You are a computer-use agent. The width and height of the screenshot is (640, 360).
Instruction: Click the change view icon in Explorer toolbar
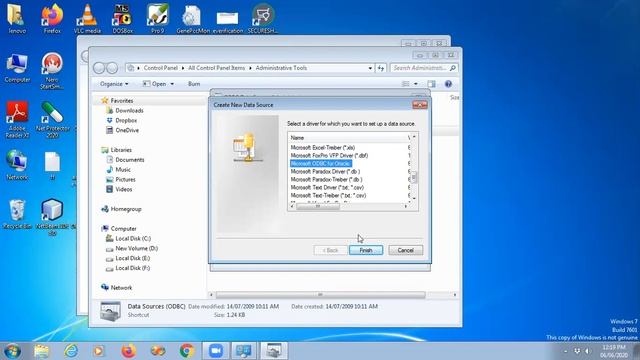point(405,84)
